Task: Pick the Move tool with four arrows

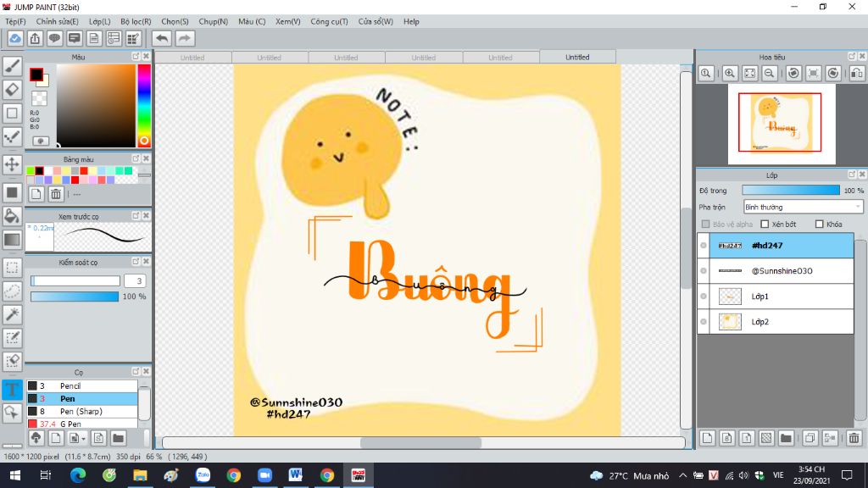Action: tap(12, 164)
